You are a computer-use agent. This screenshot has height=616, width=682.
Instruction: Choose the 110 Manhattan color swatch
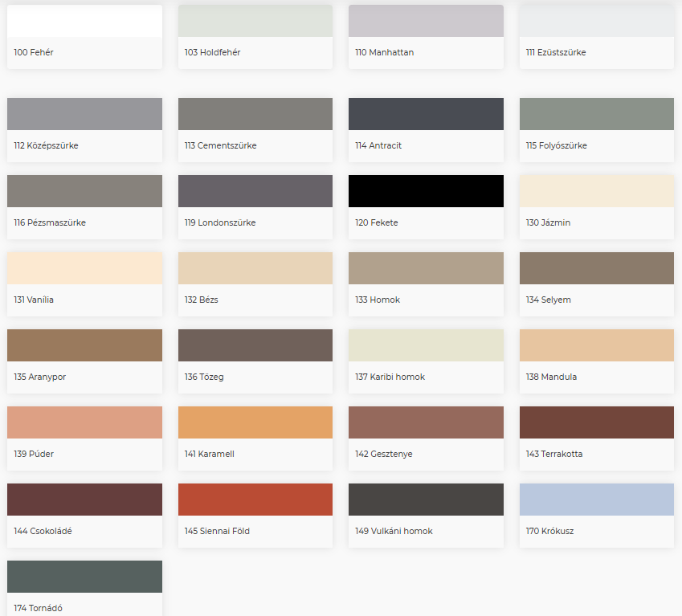pyautogui.click(x=426, y=22)
